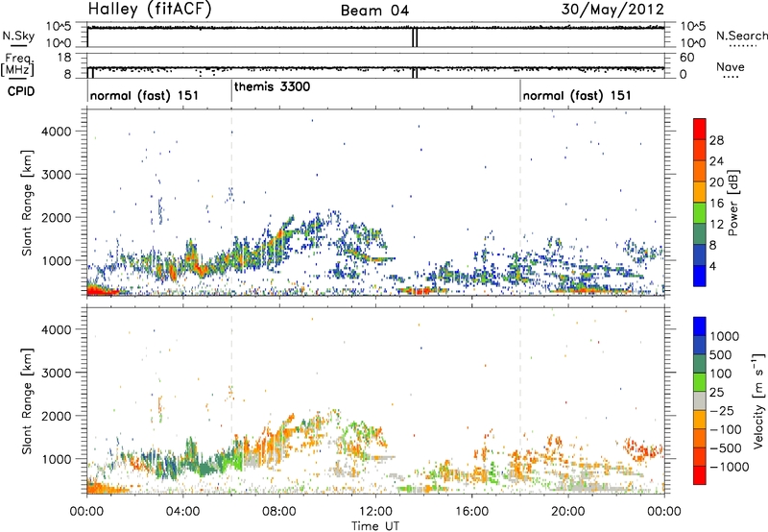Pick the light green 12–16 dB Power segment
The width and height of the screenshot is (768, 532).
[x=700, y=213]
